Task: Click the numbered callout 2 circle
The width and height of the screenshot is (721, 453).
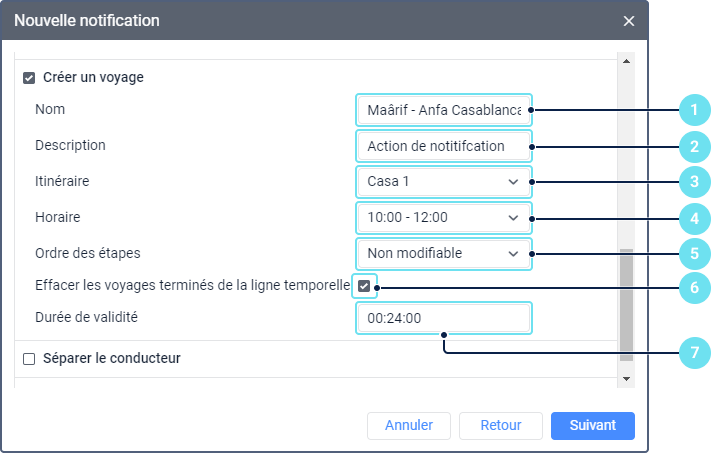Action: (695, 147)
